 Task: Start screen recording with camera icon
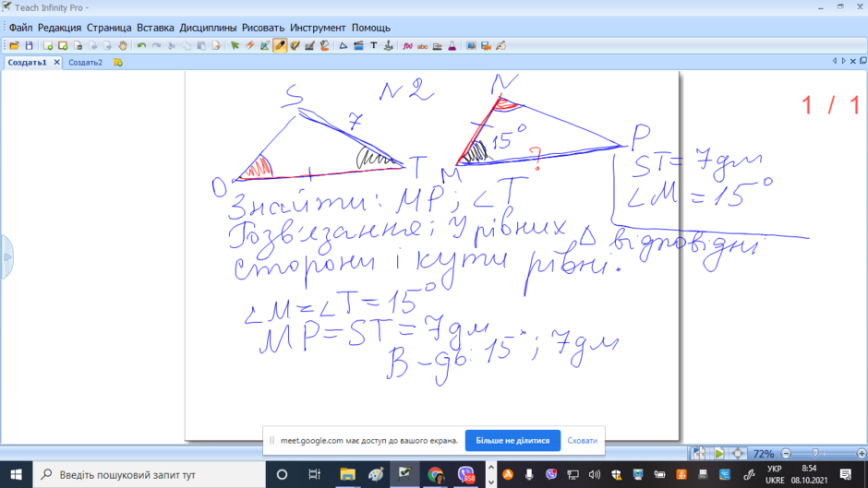point(486,46)
